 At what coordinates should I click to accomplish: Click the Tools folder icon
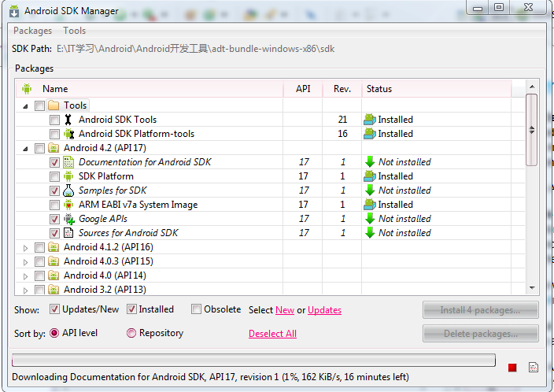coord(54,105)
